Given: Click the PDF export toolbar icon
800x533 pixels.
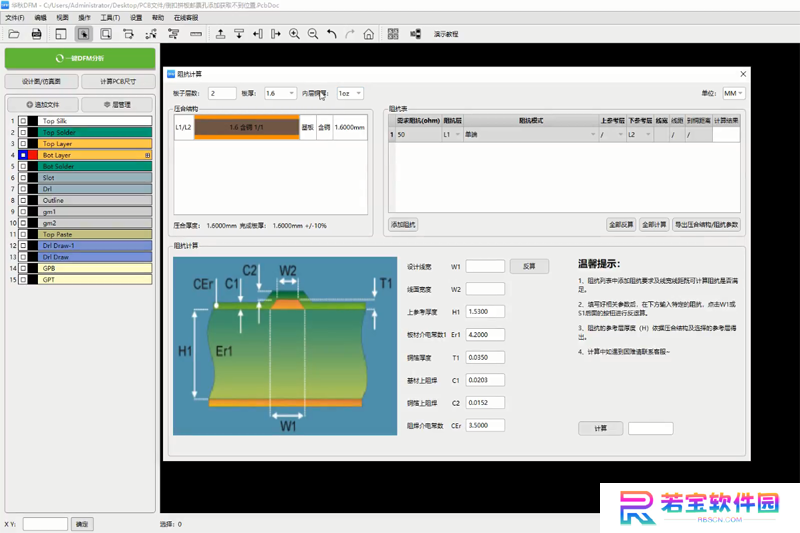Looking at the screenshot, I should point(36,34).
